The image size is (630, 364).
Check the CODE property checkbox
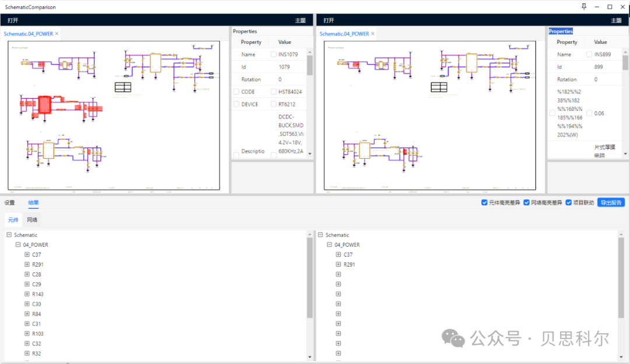coord(236,92)
